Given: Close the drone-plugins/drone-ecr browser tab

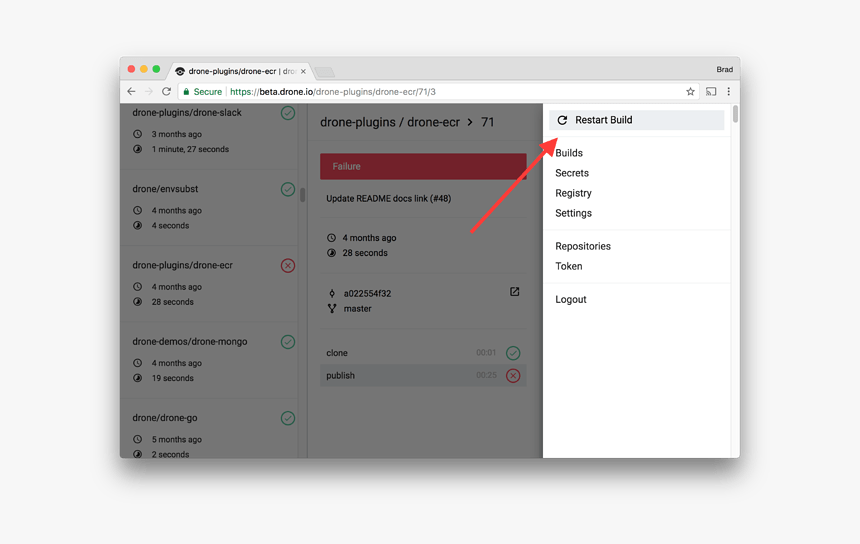Looking at the screenshot, I should click(303, 71).
